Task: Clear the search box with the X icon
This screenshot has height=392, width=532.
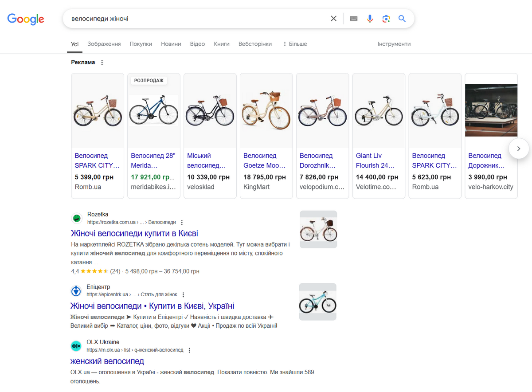Action: point(333,19)
